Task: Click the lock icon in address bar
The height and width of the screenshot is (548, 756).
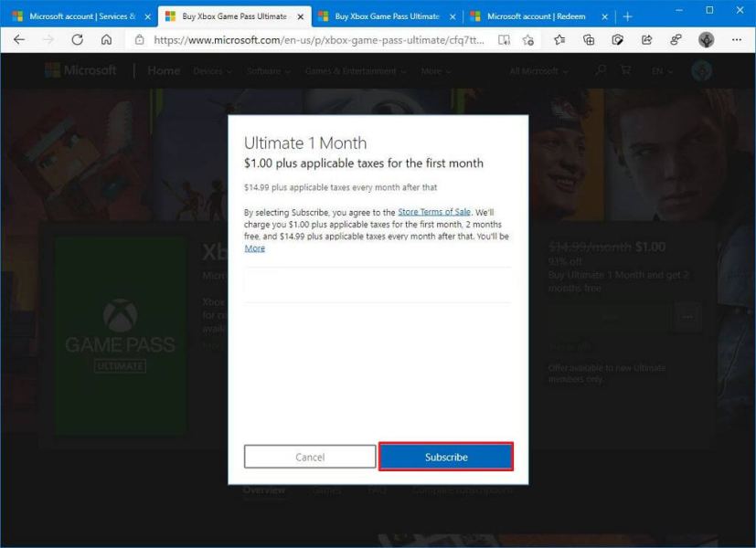Action: pos(139,40)
